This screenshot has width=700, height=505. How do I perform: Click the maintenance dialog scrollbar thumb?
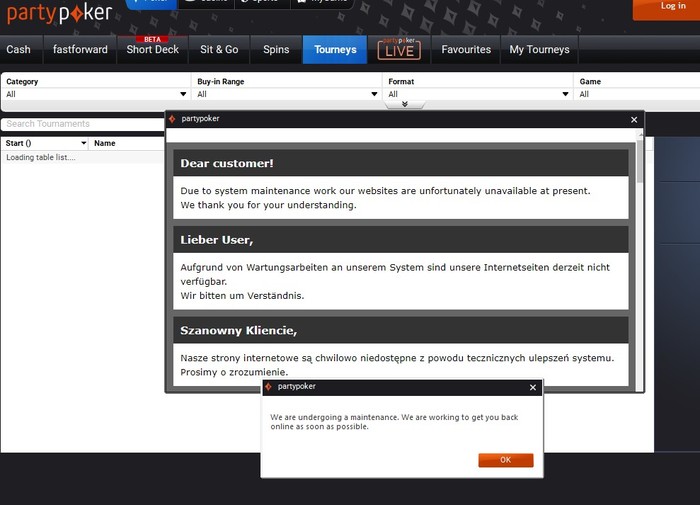(640, 161)
